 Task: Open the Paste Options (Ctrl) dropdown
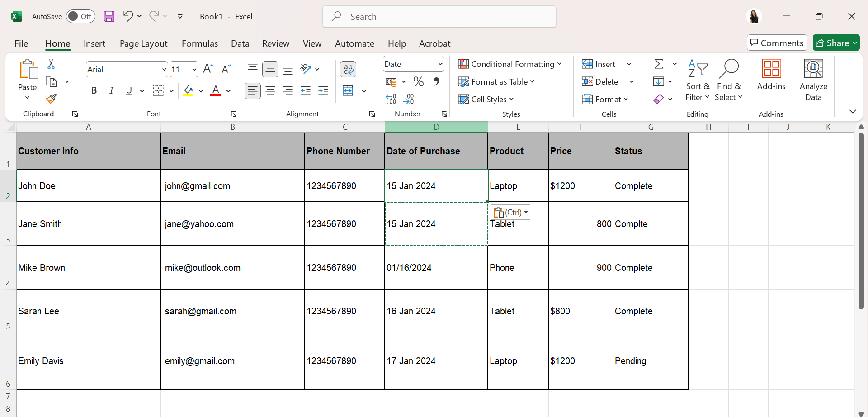(x=510, y=212)
